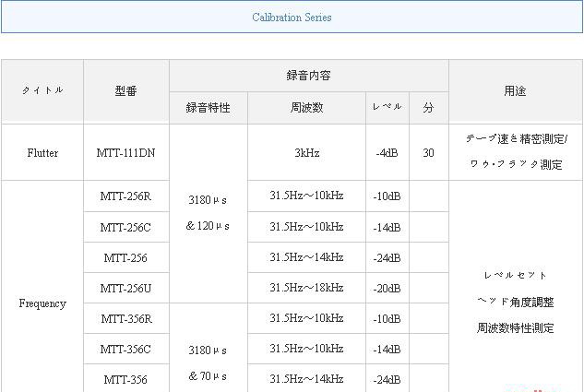Screen dimensions: 584x392
Task: Click the タイトル column header
Action: pos(42,91)
